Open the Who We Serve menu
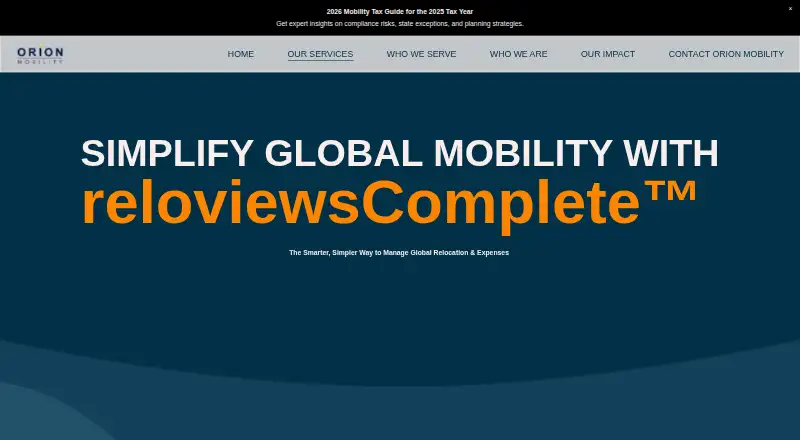 421,54
